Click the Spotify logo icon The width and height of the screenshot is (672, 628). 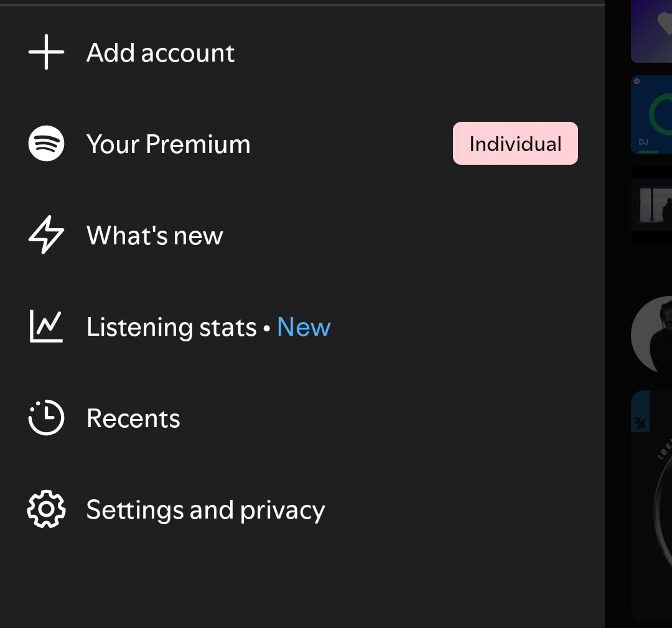point(46,144)
